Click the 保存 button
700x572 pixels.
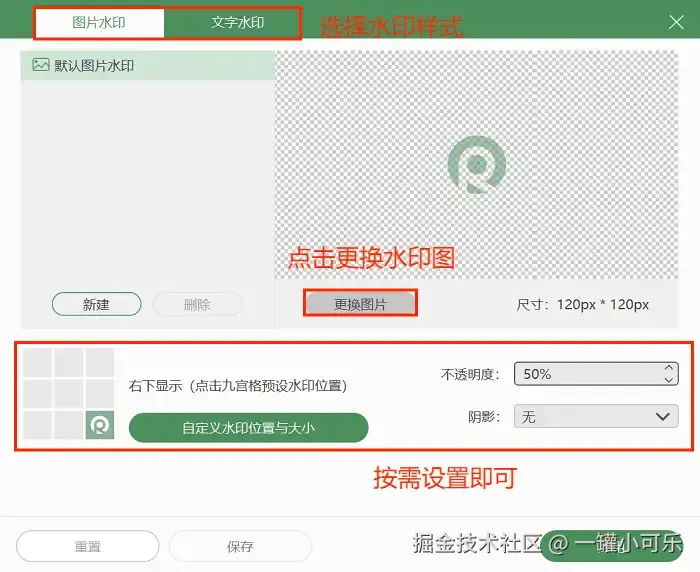pos(240,546)
